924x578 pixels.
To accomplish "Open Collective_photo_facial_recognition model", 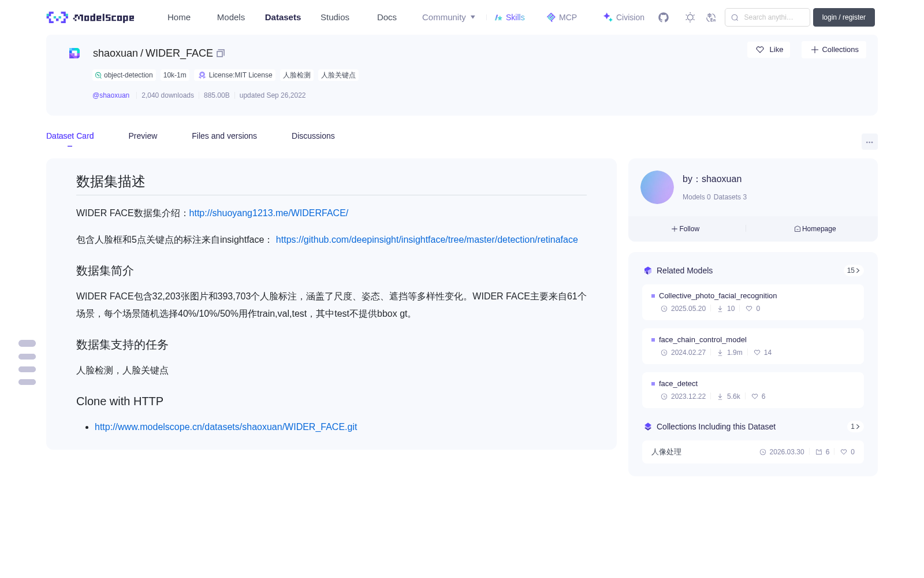I will click(x=753, y=302).
